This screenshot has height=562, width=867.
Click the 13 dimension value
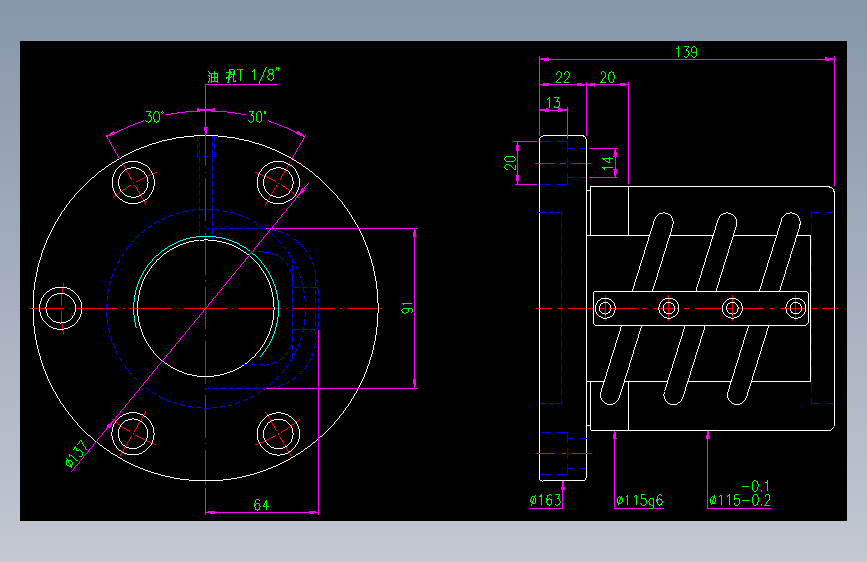point(553,103)
